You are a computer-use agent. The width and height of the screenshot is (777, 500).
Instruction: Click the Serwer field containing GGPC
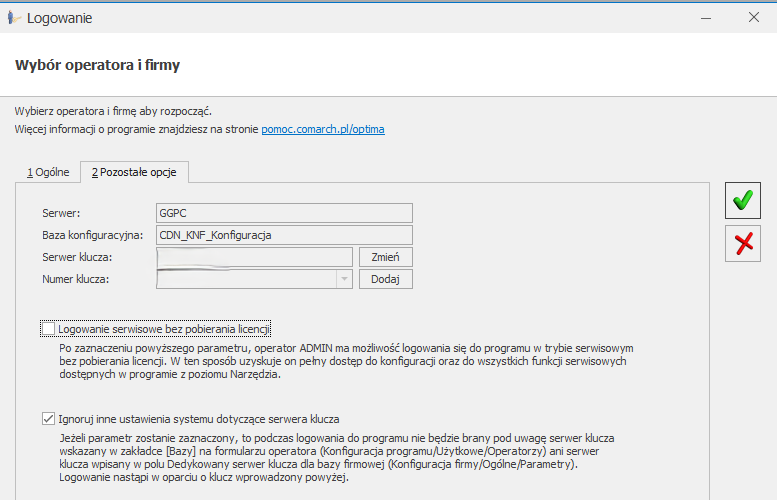(284, 213)
